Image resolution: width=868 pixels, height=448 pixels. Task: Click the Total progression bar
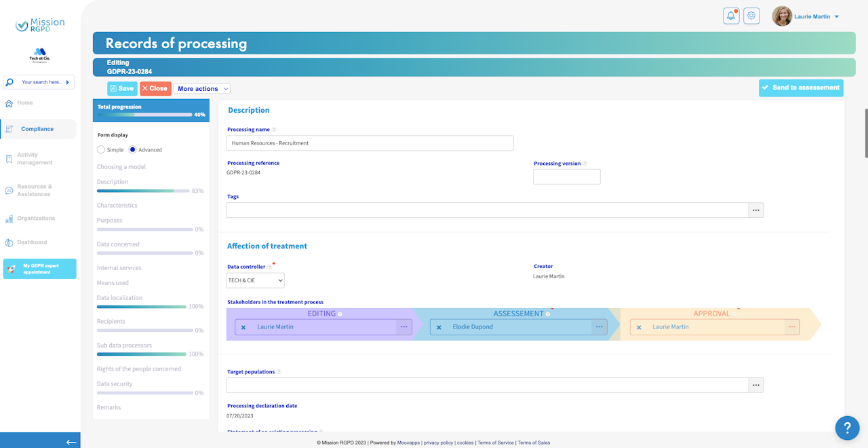144,115
